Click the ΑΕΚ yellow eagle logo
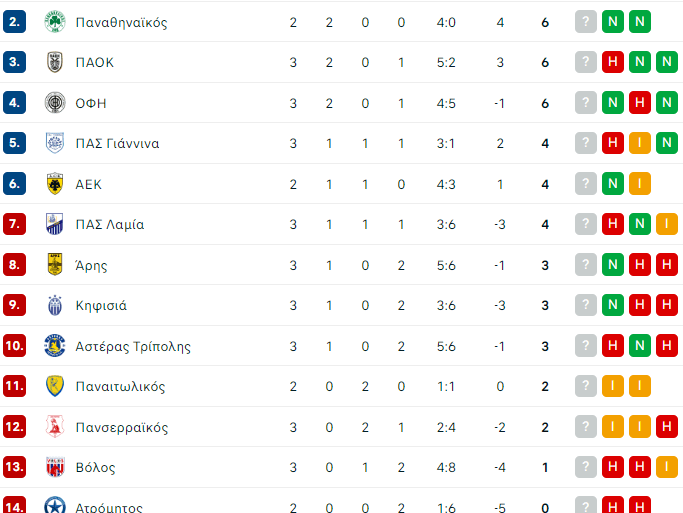Image resolution: width=683 pixels, height=513 pixels. (55, 184)
